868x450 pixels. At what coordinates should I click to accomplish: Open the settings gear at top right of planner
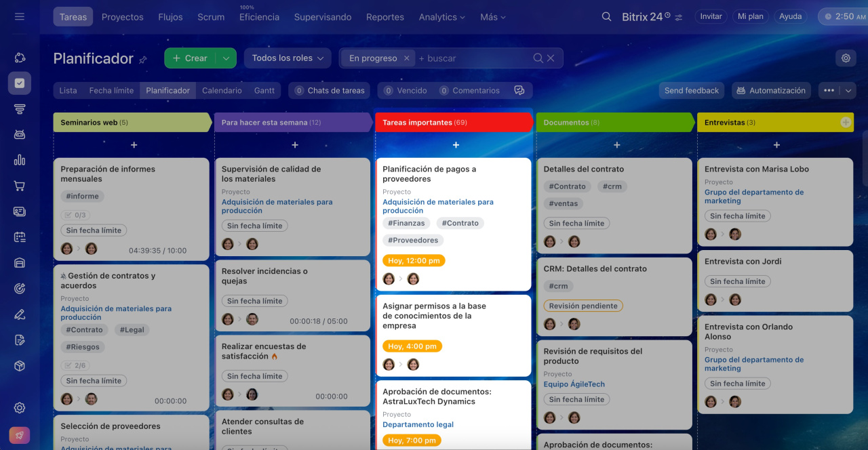pos(846,58)
